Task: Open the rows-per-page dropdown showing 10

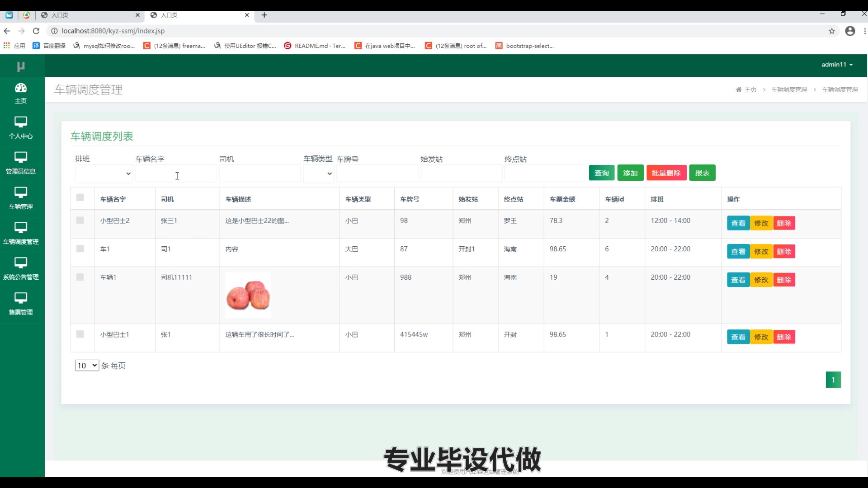Action: (x=87, y=365)
